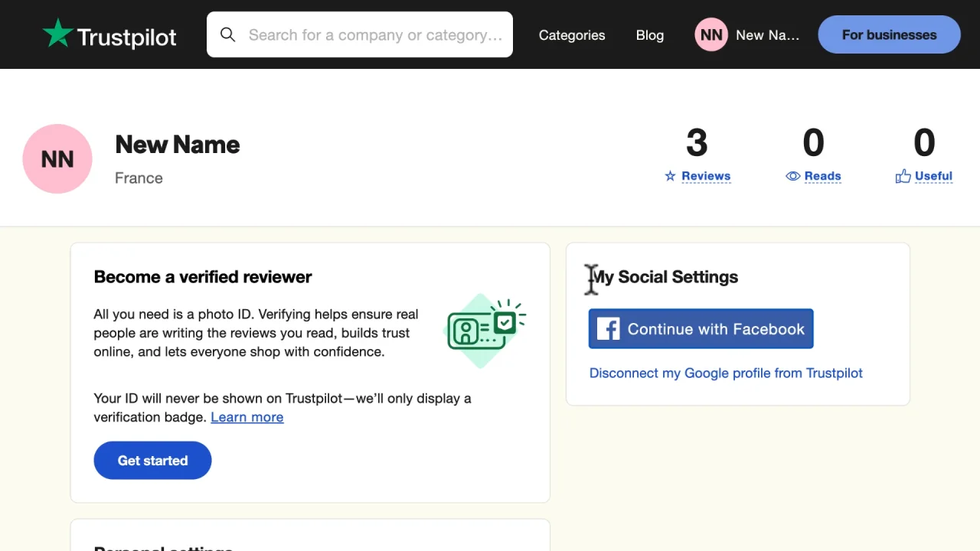Image resolution: width=980 pixels, height=551 pixels.
Task: Click the thumbs-up icon beside Useful
Action: (903, 176)
